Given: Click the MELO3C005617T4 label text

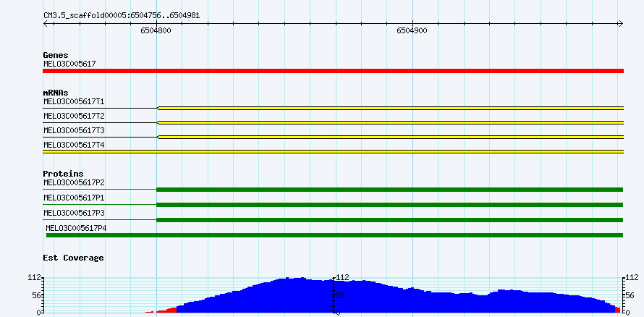Looking at the screenshot, I should (x=74, y=145).
